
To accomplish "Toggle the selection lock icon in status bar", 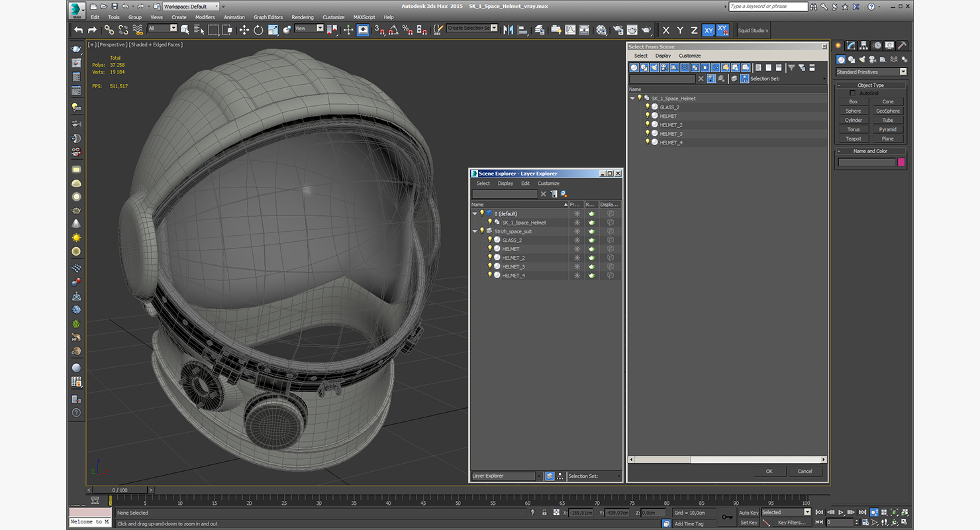I will 544,513.
